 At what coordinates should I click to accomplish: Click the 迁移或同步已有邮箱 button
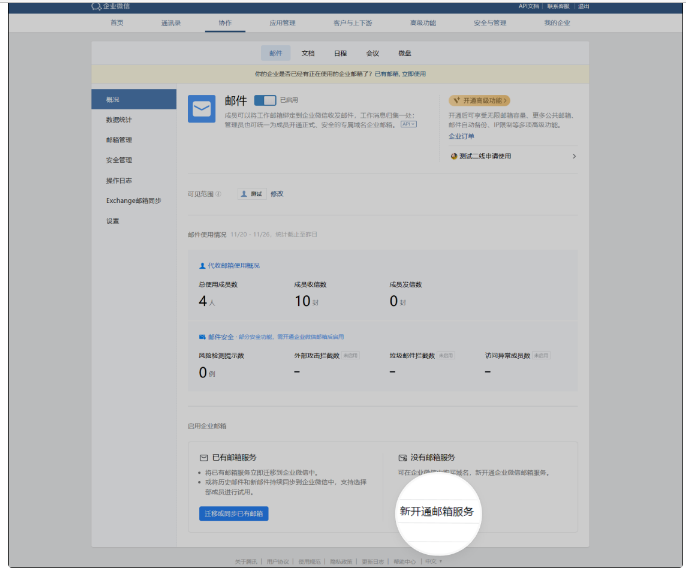233,513
